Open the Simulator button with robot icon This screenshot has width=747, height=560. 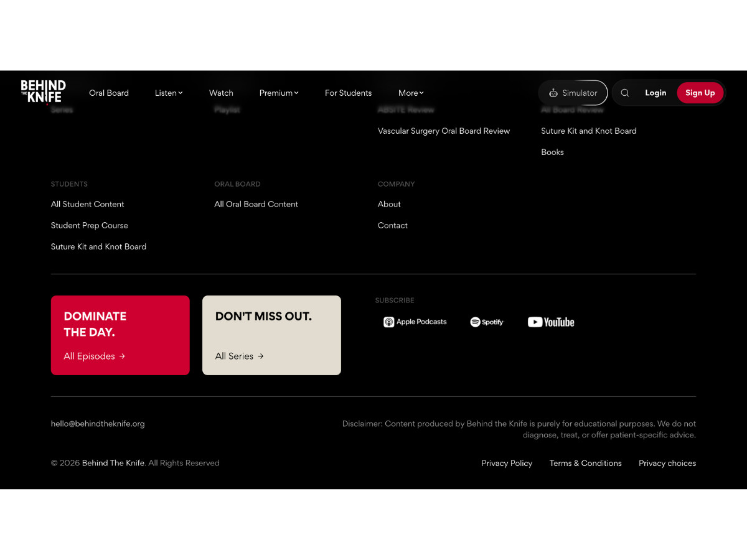pyautogui.click(x=573, y=93)
